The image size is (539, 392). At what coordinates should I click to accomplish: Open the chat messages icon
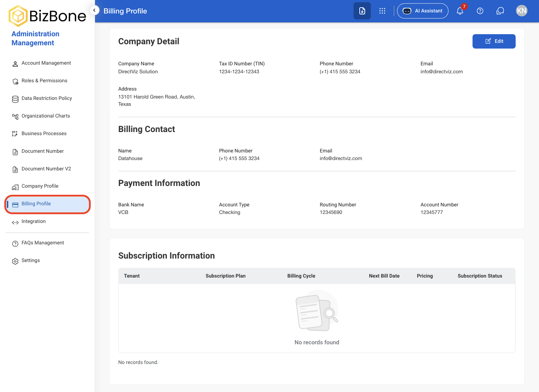(500, 11)
